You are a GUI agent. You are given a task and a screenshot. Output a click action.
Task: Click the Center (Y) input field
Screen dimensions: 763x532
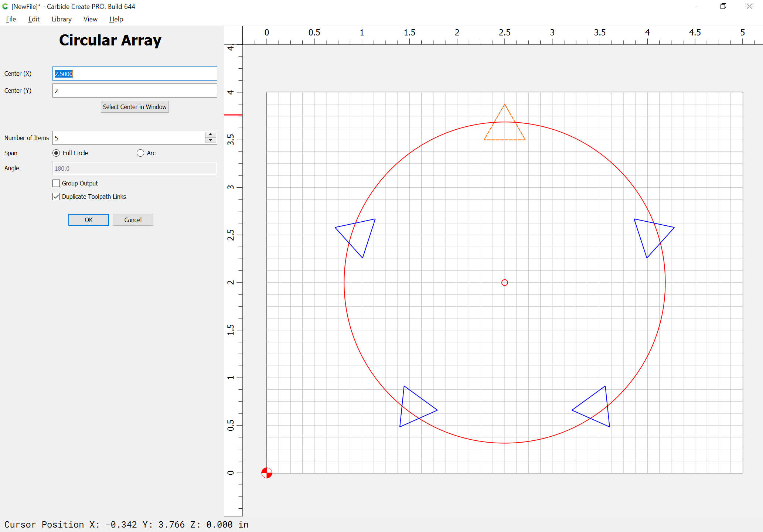point(135,91)
